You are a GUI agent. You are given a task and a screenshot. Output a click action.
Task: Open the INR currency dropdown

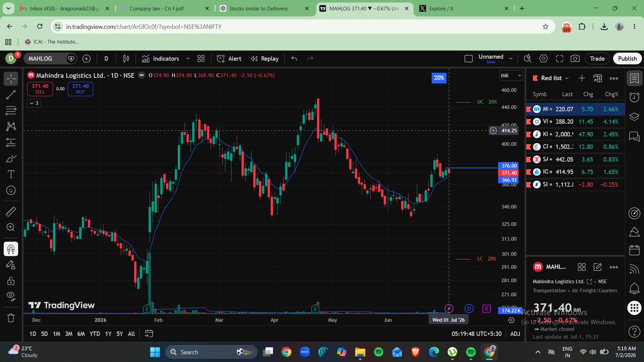point(511,76)
